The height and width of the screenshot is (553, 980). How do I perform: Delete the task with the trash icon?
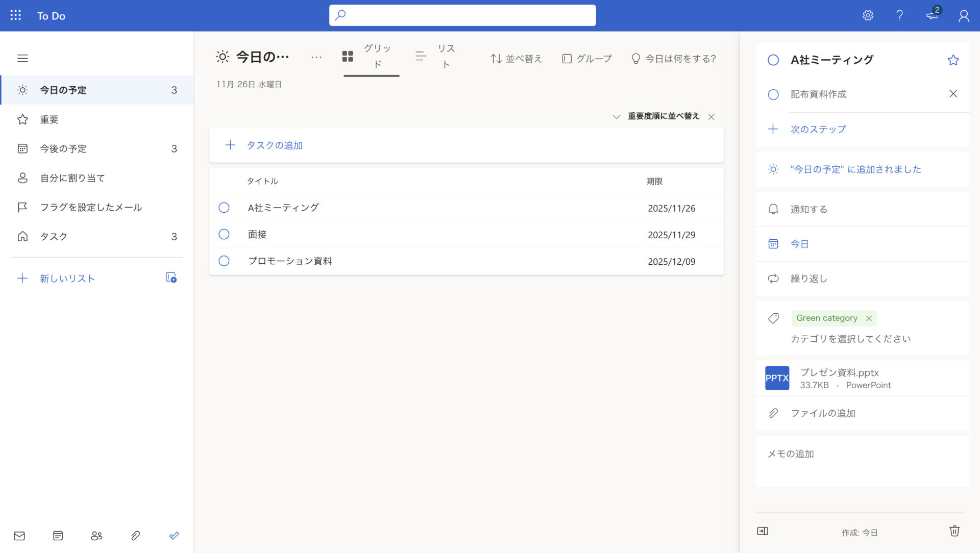954,531
